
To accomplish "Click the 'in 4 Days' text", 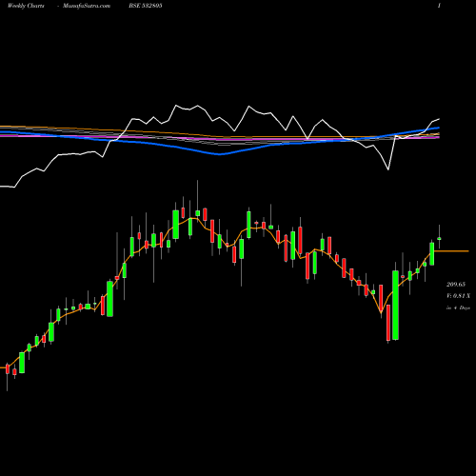I will pos(458,307).
